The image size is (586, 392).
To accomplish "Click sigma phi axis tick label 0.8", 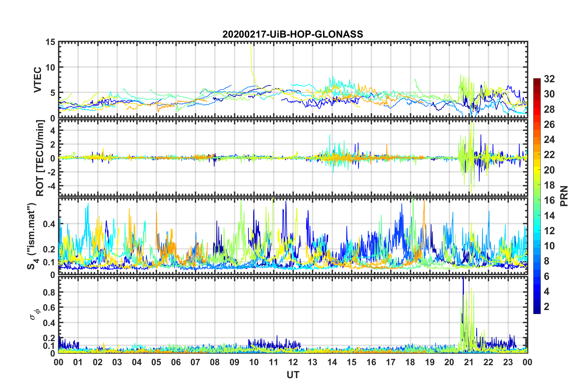I will [x=49, y=292].
